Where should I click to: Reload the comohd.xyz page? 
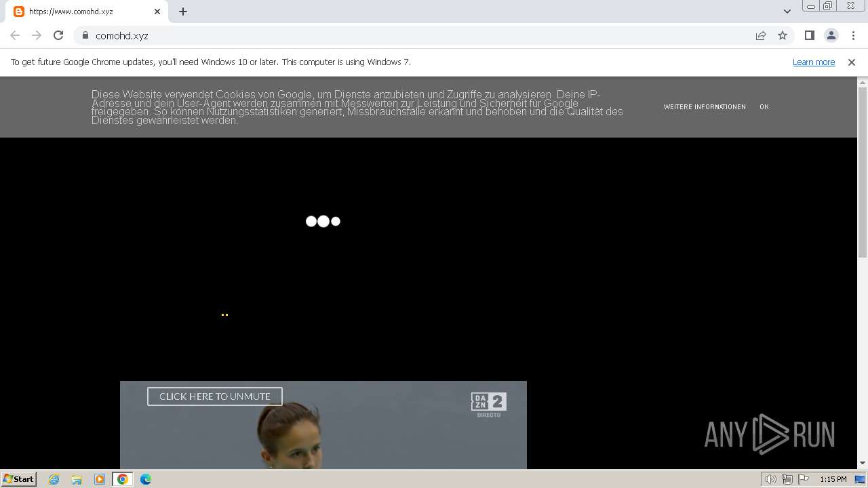58,35
